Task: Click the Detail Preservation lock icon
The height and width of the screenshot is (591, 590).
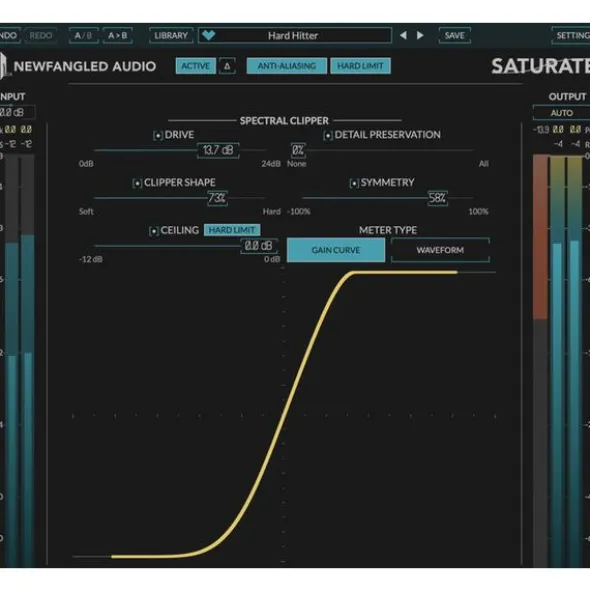Action: (x=328, y=135)
